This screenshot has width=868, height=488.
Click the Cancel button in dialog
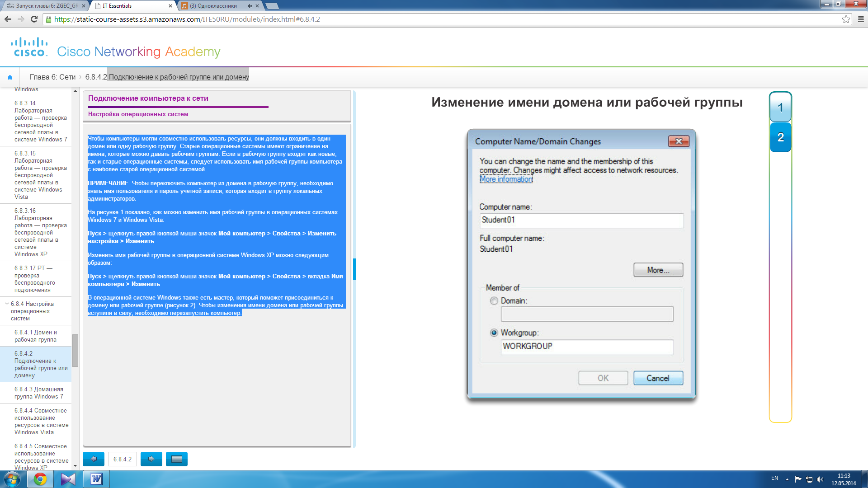658,378
